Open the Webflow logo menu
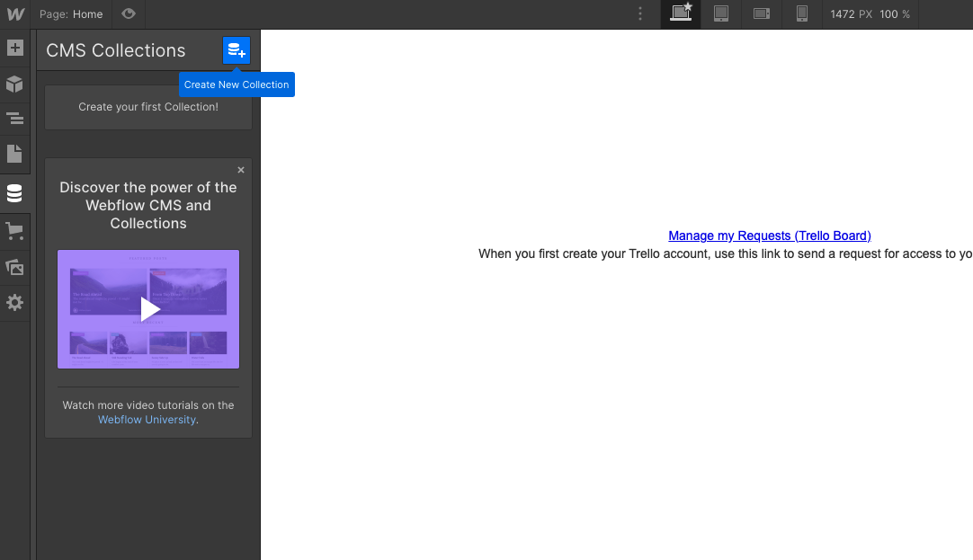Viewport: 973px width, 560px height. (15, 13)
